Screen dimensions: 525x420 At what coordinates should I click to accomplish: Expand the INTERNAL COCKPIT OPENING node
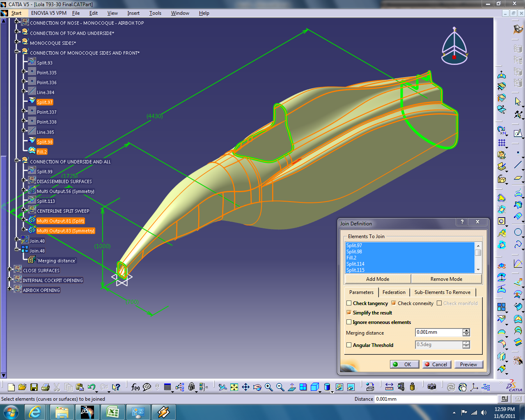pyautogui.click(x=9, y=279)
